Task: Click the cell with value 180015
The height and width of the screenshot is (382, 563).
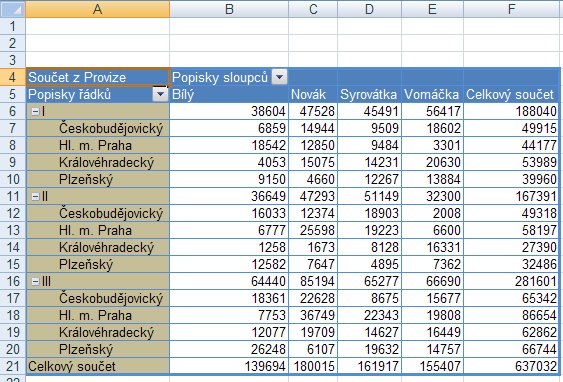Action: [x=313, y=366]
